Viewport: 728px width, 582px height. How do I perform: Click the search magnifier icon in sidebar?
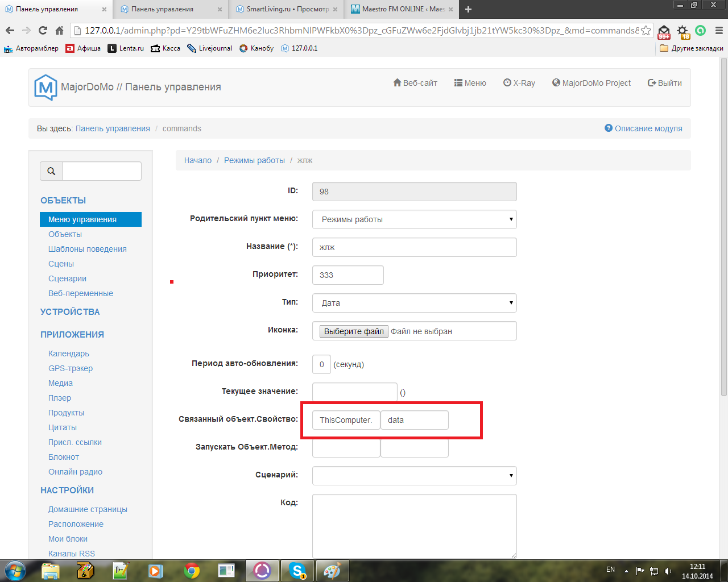[x=51, y=171]
